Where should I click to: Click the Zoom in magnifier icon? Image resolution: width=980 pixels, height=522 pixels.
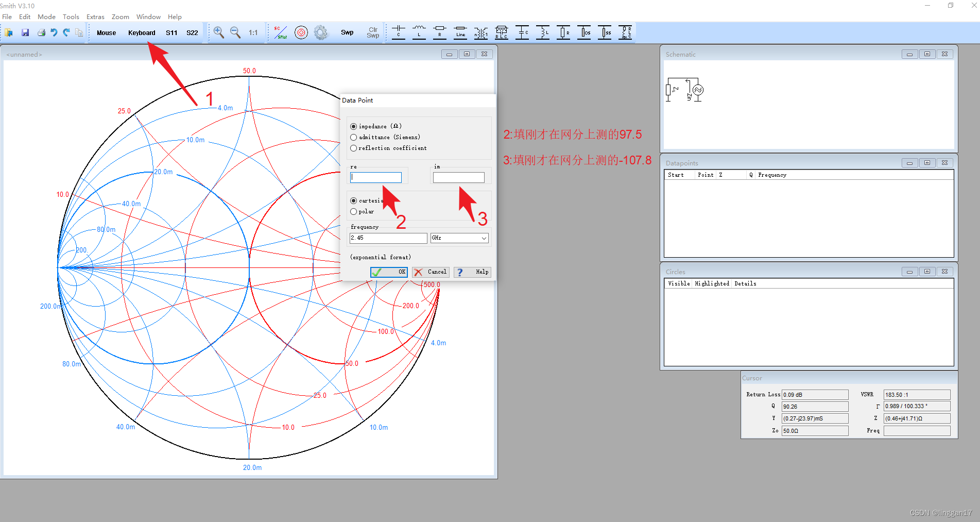(219, 32)
